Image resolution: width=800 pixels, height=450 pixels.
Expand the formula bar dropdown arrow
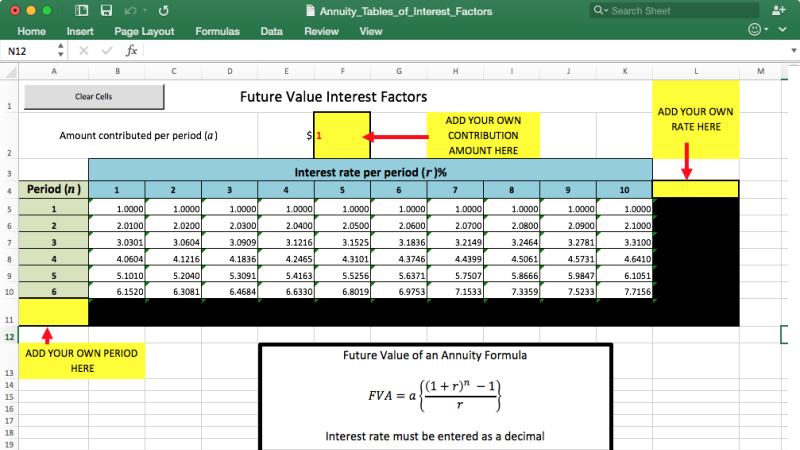coord(793,51)
